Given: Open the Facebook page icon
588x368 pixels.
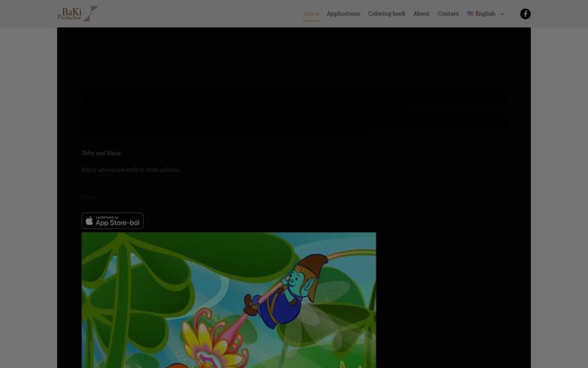Looking at the screenshot, I should pyautogui.click(x=525, y=14).
